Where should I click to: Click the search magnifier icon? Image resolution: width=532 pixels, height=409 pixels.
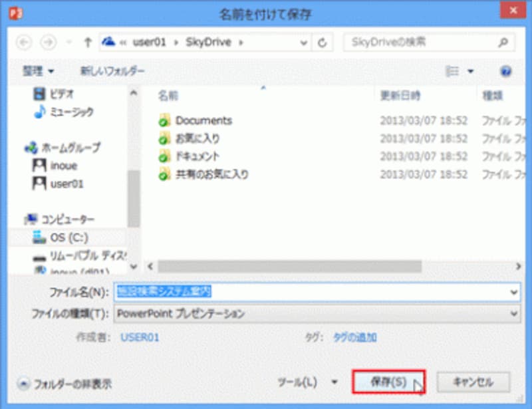pos(503,42)
